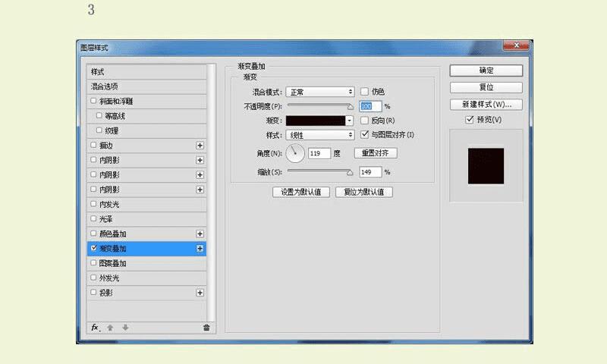
Task: Open the gradient picker dropdown arrow
Action: (349, 121)
